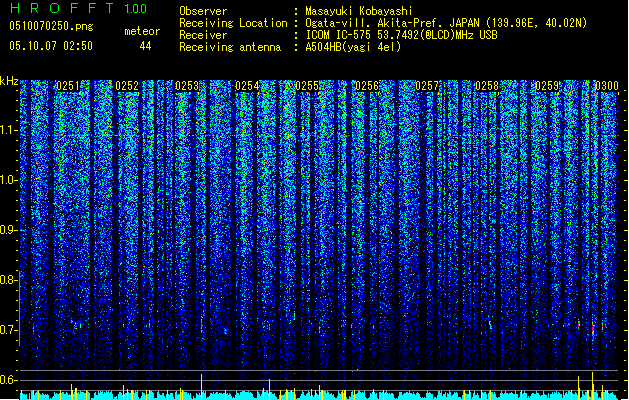Screen dimensions: 629x400
Task: Click the strong red meteor echo near 0300
Action: coord(593,329)
